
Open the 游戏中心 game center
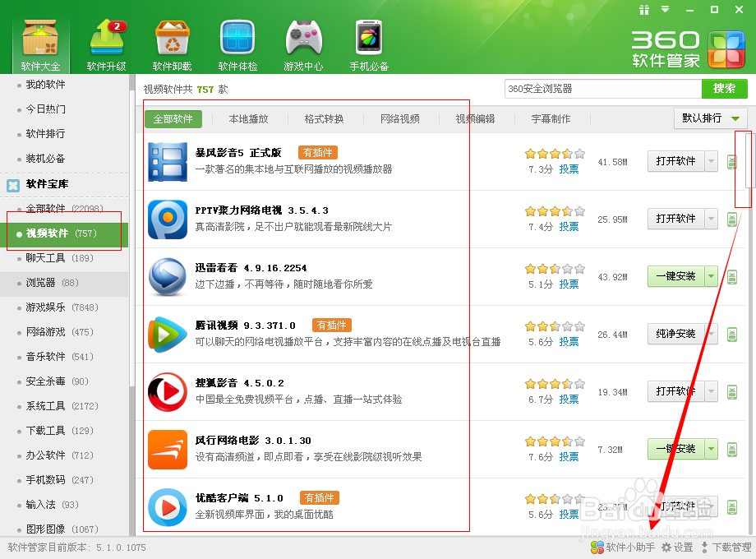(x=304, y=43)
